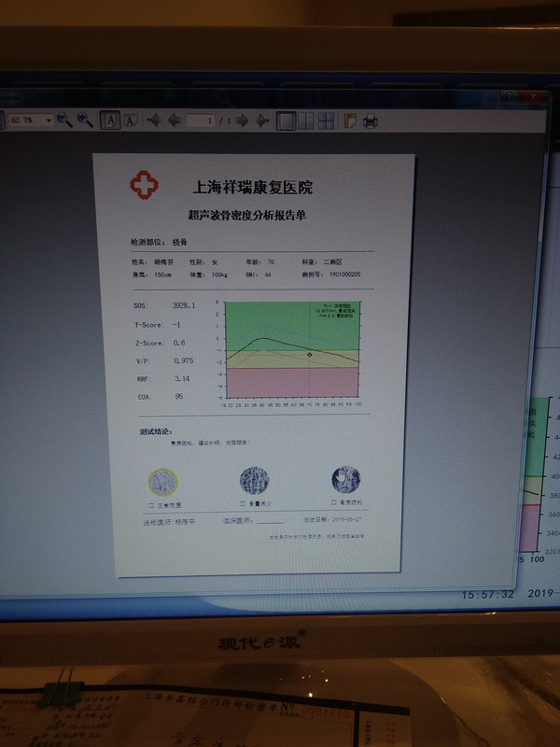The width and height of the screenshot is (560, 747).
Task: Click the Z-Score value '0.6'
Action: point(179,343)
